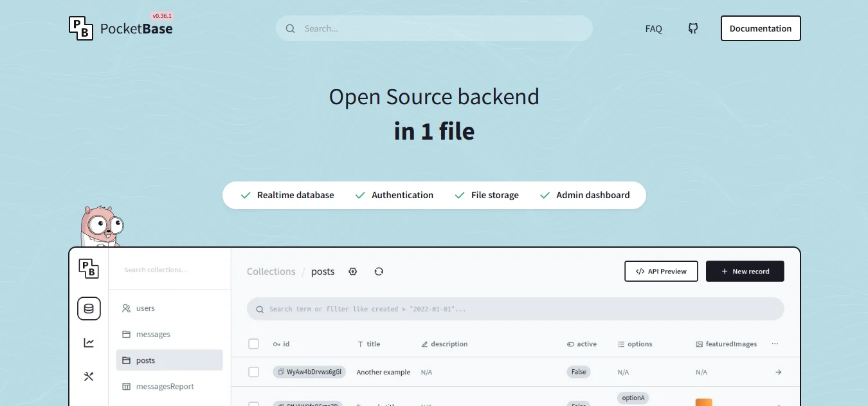The width and height of the screenshot is (868, 406).
Task: Click the posts breadcrumb title
Action: click(x=323, y=272)
